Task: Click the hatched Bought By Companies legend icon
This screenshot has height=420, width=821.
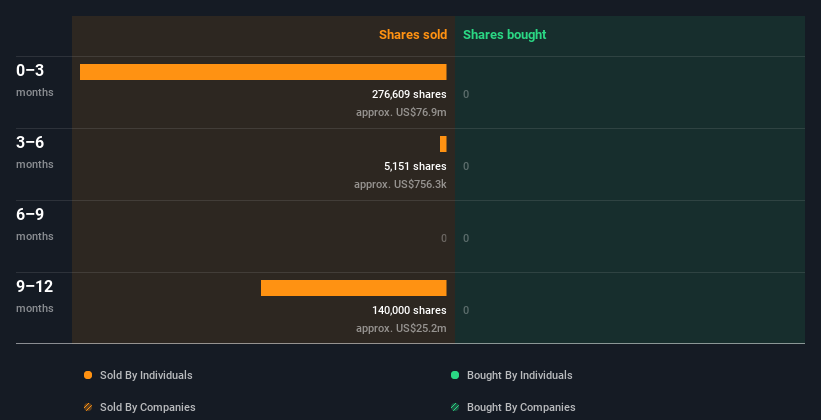Action: (x=455, y=407)
